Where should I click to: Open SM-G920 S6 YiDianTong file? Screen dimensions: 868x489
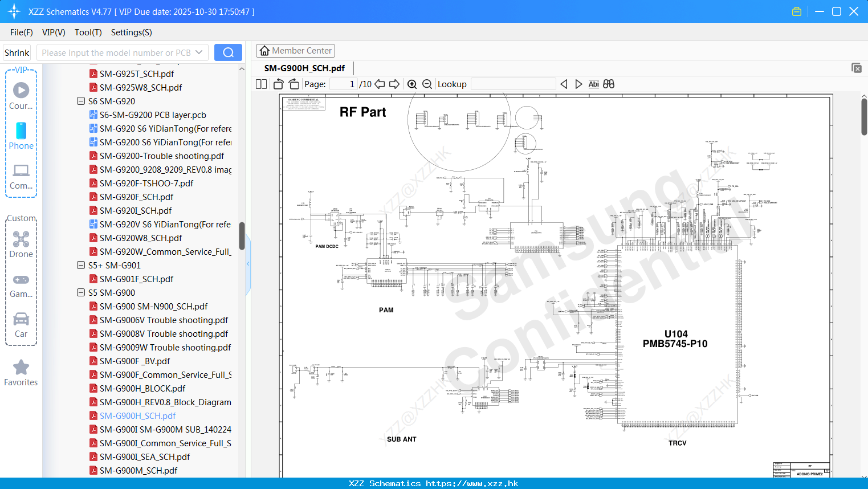(160, 128)
